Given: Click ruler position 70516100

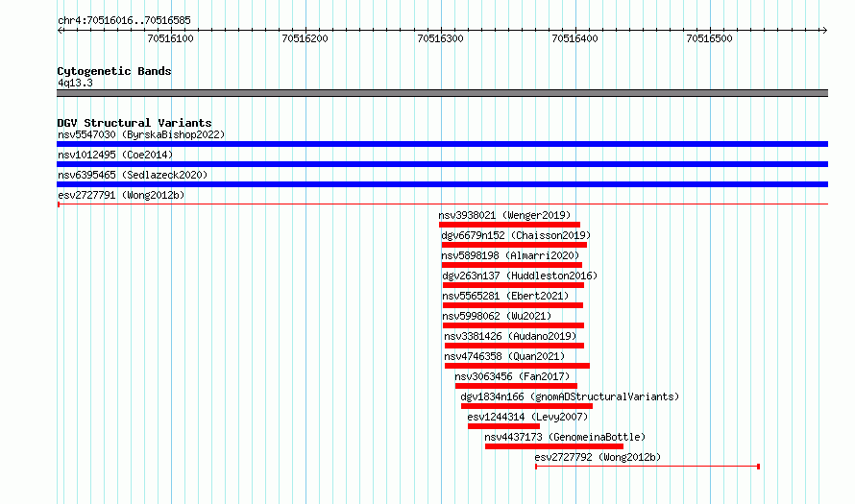Looking at the screenshot, I should click(170, 38).
